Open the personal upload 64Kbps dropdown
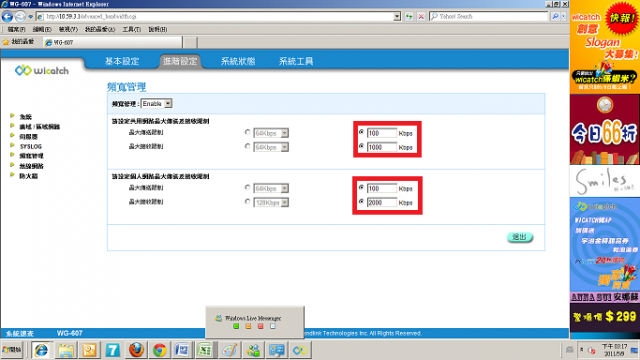 [x=271, y=189]
